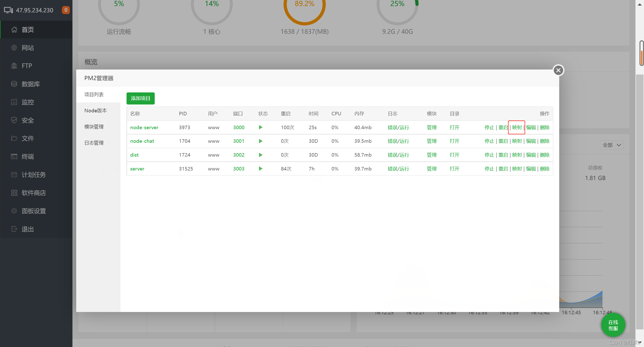Click the globe icon beside 网站
644x347 pixels.
coord(14,48)
